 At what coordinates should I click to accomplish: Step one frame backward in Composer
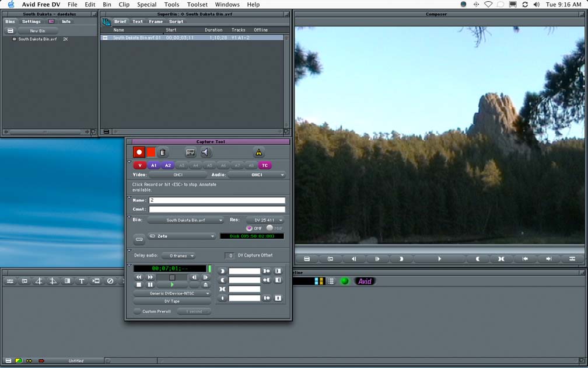[x=353, y=259]
